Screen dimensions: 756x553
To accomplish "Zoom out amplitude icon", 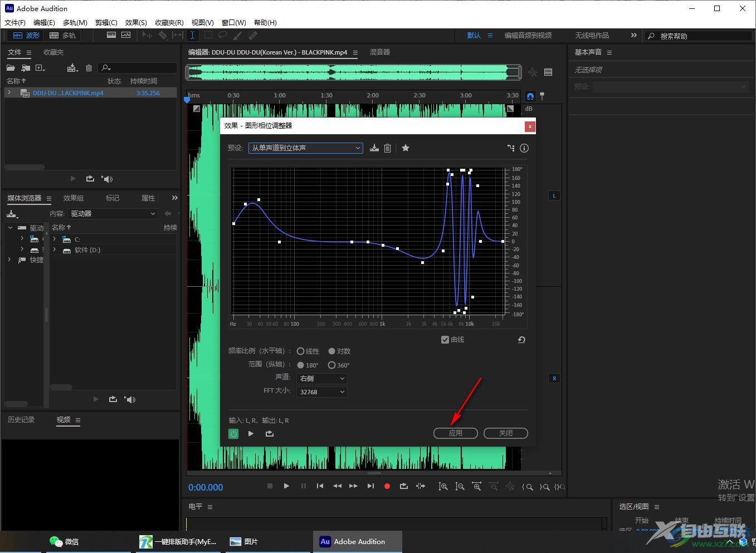I will point(460,486).
